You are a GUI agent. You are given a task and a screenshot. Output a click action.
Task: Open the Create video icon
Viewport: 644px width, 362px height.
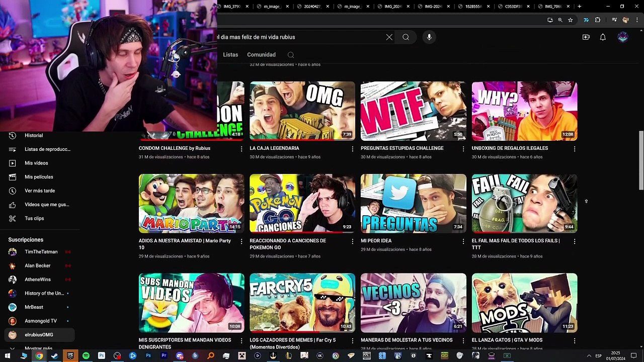pos(586,37)
